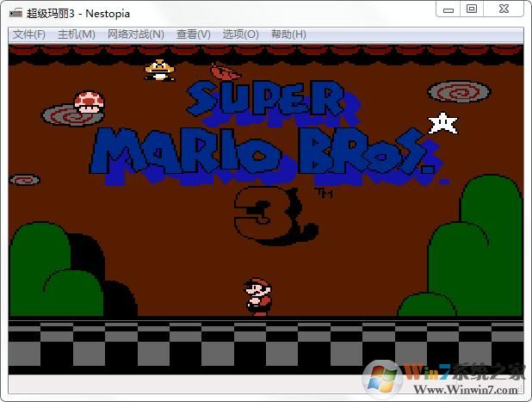
Task: Minimize the Nestopia window
Action: (x=447, y=9)
